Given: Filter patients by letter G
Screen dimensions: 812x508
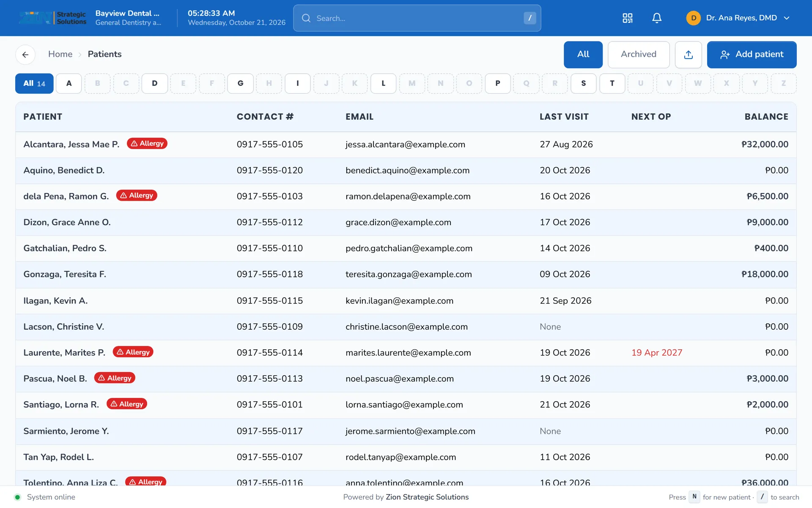Looking at the screenshot, I should click(x=240, y=83).
